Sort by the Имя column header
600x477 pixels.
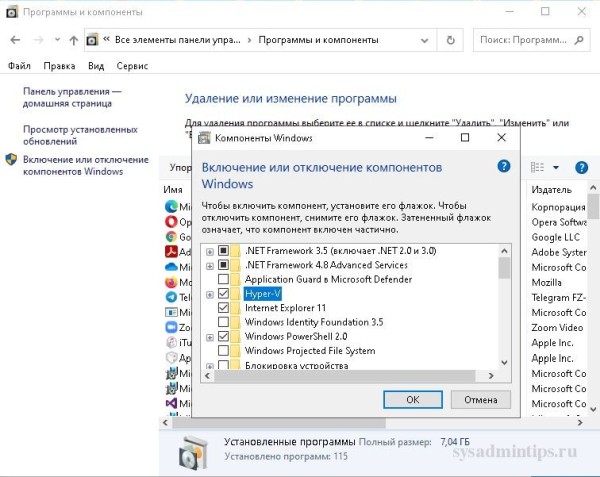173,189
